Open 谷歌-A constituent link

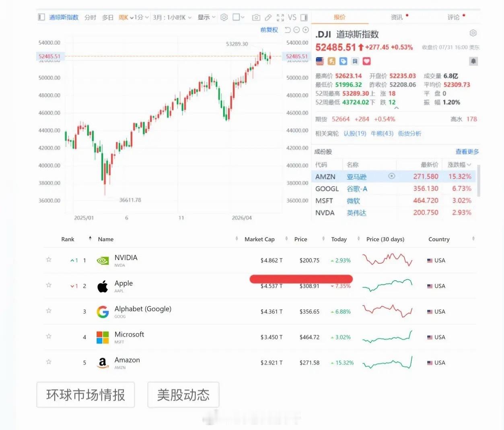tap(357, 189)
